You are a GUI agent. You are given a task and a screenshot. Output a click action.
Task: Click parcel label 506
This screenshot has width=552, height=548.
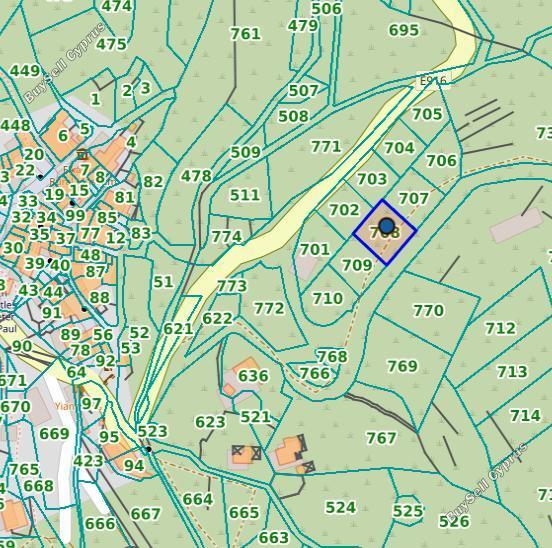click(326, 9)
